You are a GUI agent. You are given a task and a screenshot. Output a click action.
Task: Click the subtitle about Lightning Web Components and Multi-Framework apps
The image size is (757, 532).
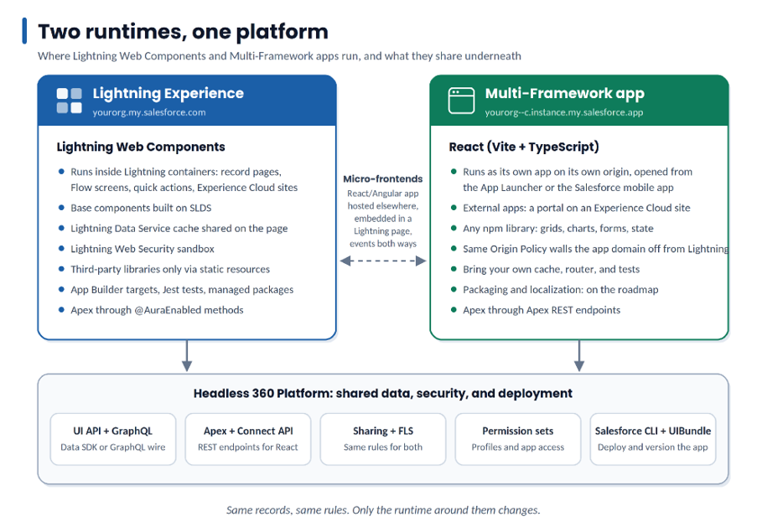[x=279, y=56]
